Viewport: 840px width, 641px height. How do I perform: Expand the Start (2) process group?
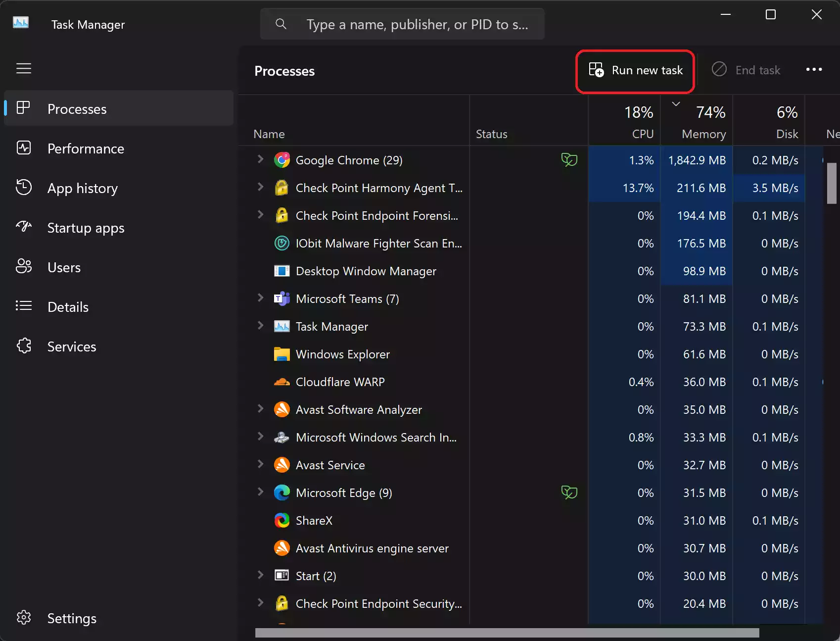pos(261,575)
